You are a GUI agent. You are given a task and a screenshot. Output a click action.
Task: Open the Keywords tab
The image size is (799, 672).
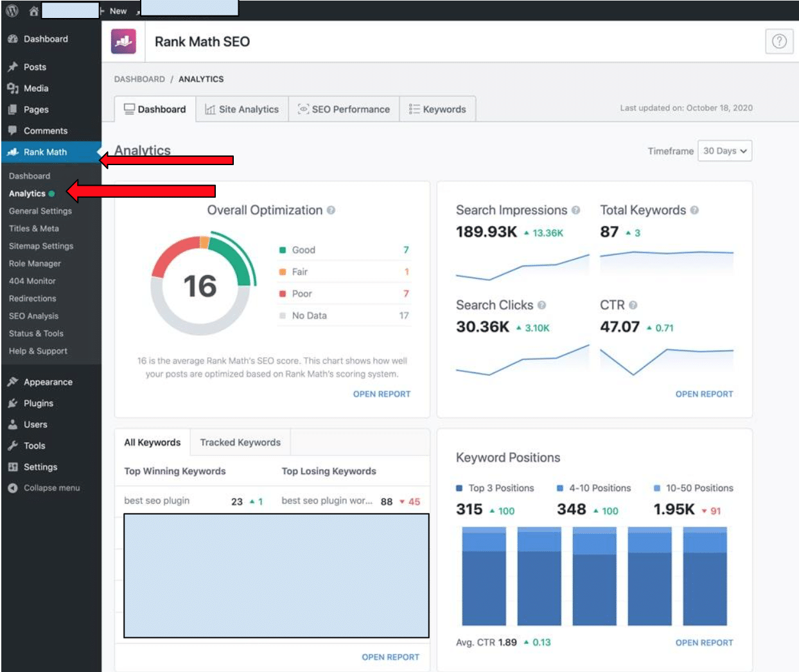coord(437,109)
